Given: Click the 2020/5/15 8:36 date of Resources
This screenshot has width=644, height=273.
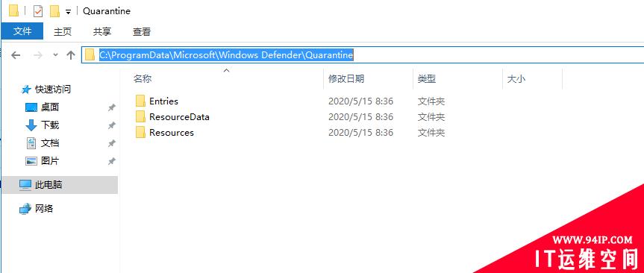Looking at the screenshot, I should pyautogui.click(x=360, y=133).
